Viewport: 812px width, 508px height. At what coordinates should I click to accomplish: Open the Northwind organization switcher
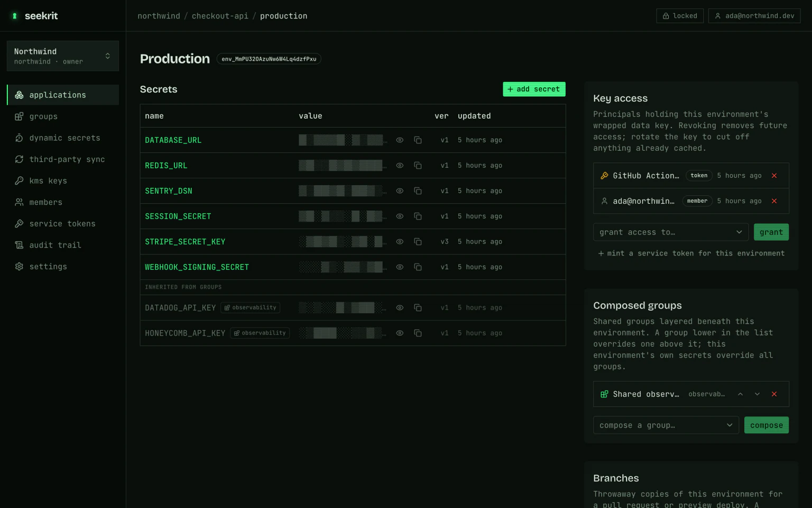click(63, 56)
